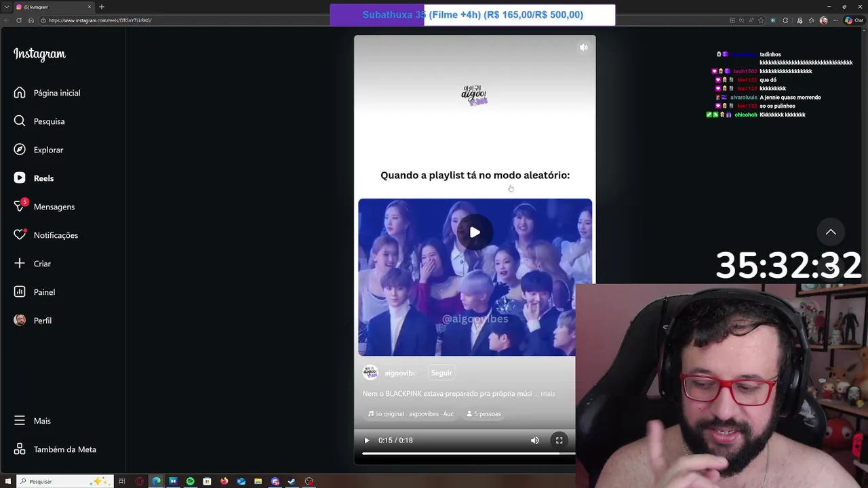Click chat message 'A jennie quase morrendo'

point(790,98)
